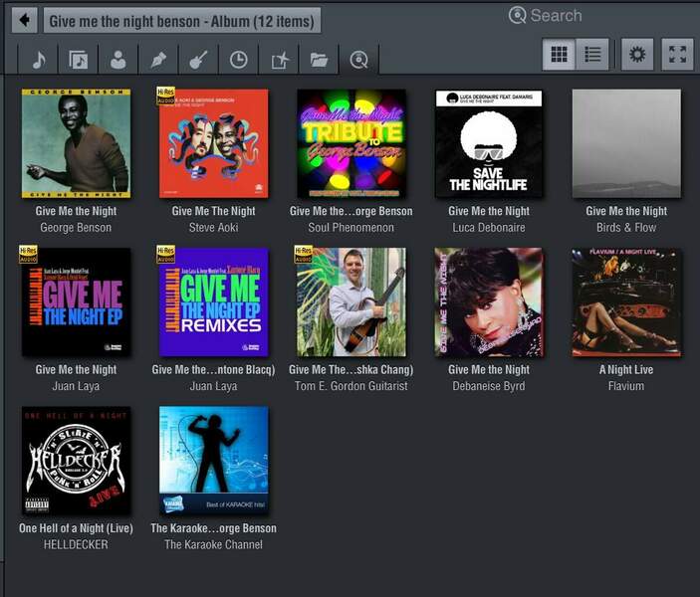Toggle fullscreen expand mode
The height and width of the screenshot is (597, 700).
tap(677, 55)
